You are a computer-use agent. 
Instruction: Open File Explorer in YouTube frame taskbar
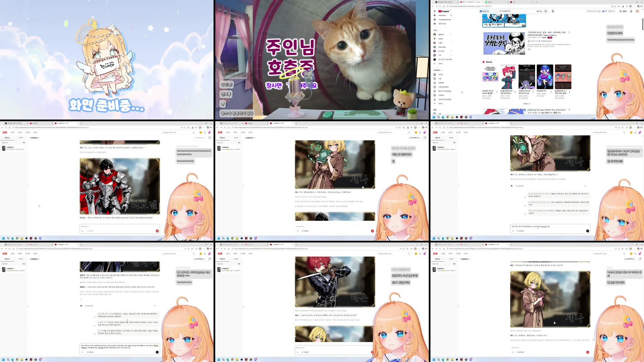[x=452, y=117]
